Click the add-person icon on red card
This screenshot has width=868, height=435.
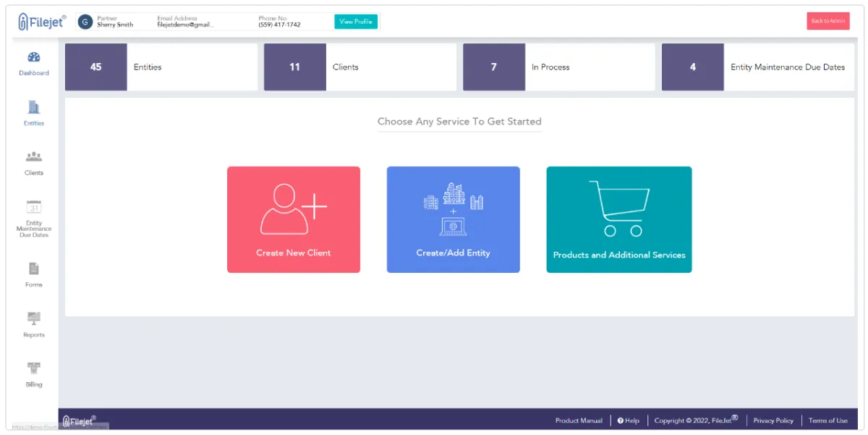tap(293, 209)
